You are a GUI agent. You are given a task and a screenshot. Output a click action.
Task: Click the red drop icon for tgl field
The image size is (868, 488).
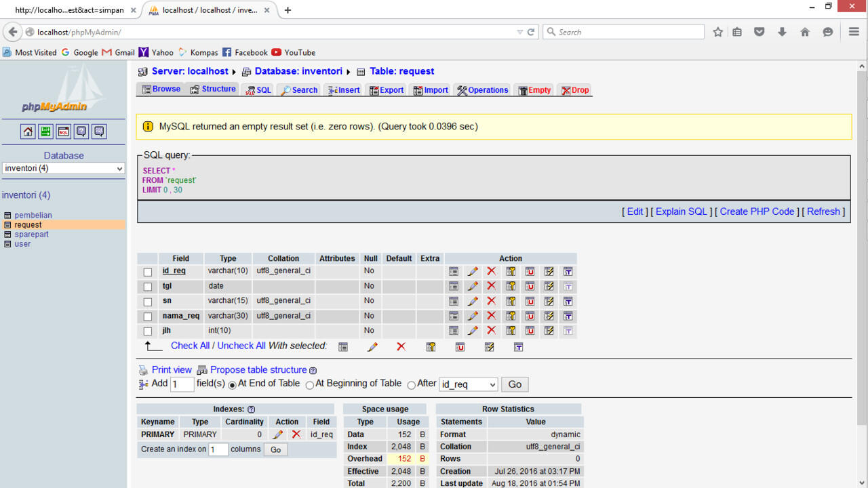click(492, 286)
